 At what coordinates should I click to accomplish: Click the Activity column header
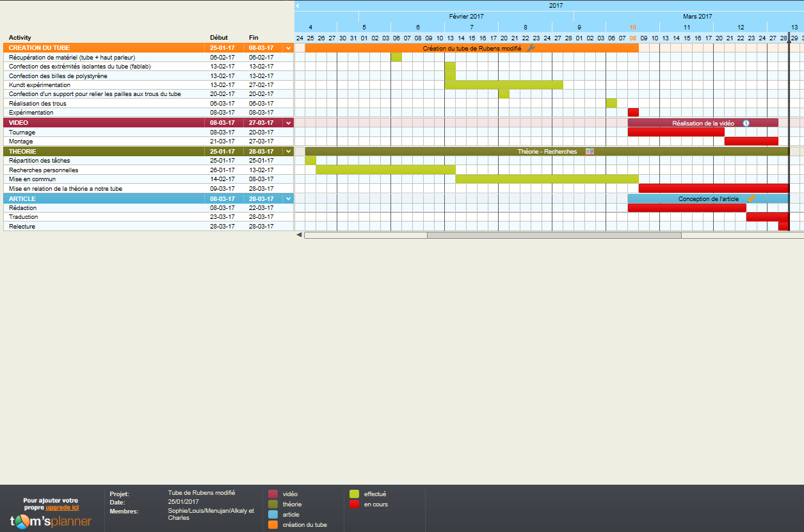pyautogui.click(x=20, y=38)
